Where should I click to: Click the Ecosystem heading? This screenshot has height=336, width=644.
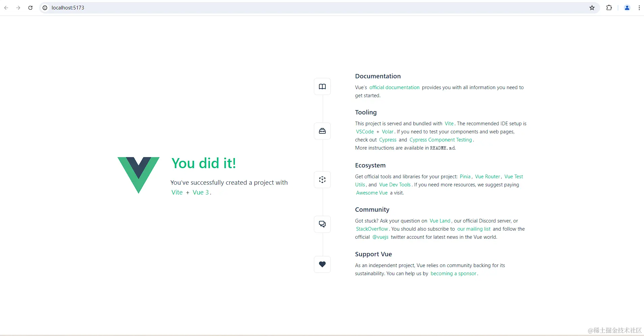(x=370, y=165)
